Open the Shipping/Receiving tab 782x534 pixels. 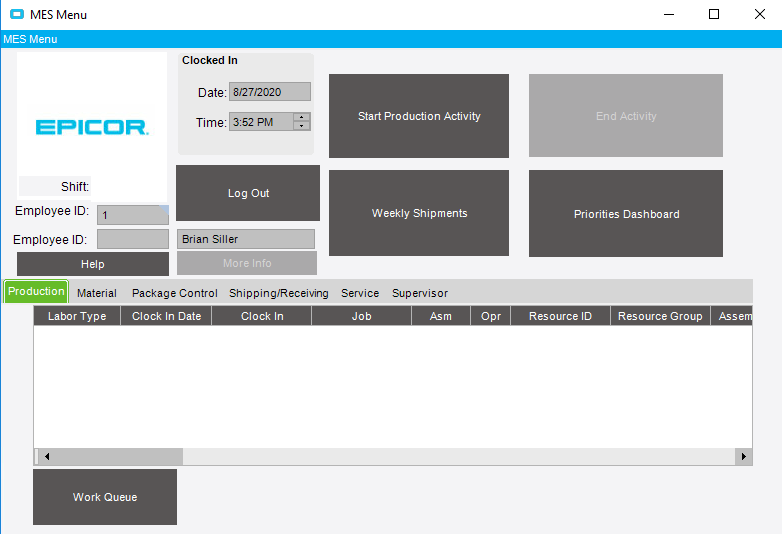pyautogui.click(x=278, y=293)
